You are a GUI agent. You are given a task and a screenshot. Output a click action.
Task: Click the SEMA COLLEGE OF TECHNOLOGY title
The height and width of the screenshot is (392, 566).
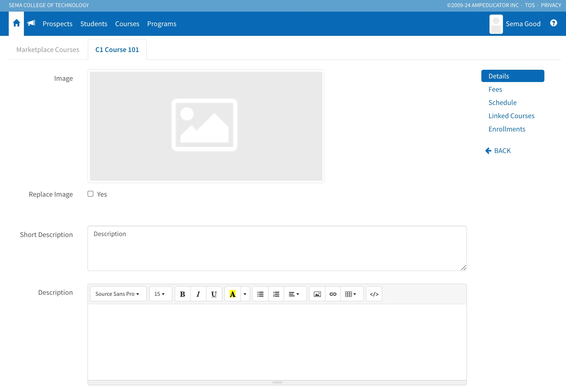click(x=49, y=5)
